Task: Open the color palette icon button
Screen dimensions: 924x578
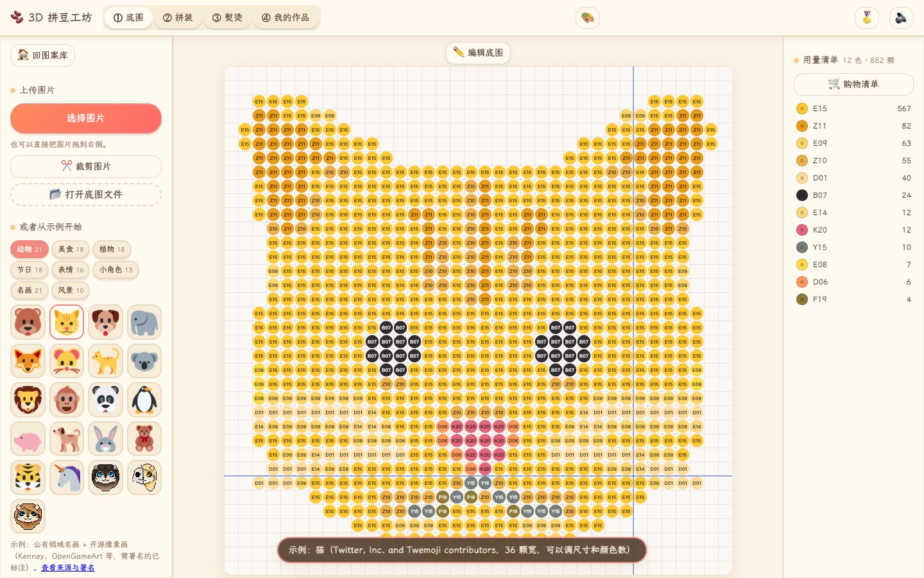Action: click(x=588, y=18)
